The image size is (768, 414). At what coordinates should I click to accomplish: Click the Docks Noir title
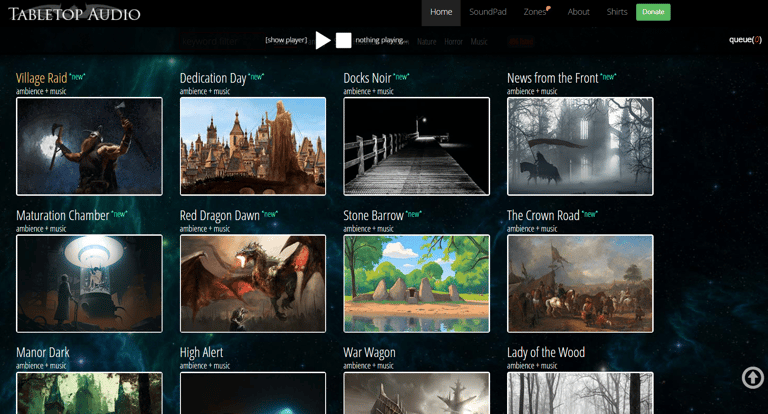pyautogui.click(x=367, y=78)
